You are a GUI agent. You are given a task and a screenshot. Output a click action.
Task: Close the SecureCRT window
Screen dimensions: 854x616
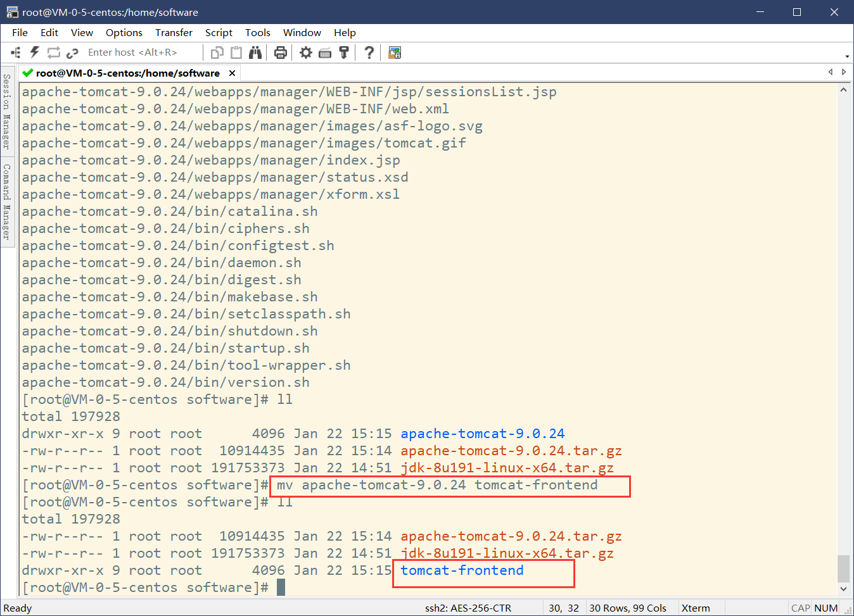(x=834, y=12)
